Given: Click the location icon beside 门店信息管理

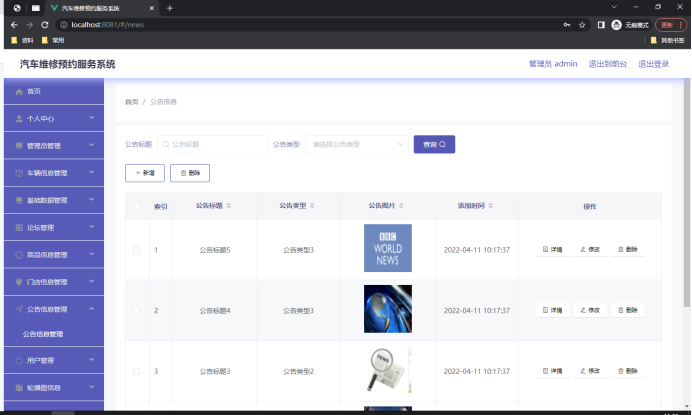Looking at the screenshot, I should tap(19, 282).
